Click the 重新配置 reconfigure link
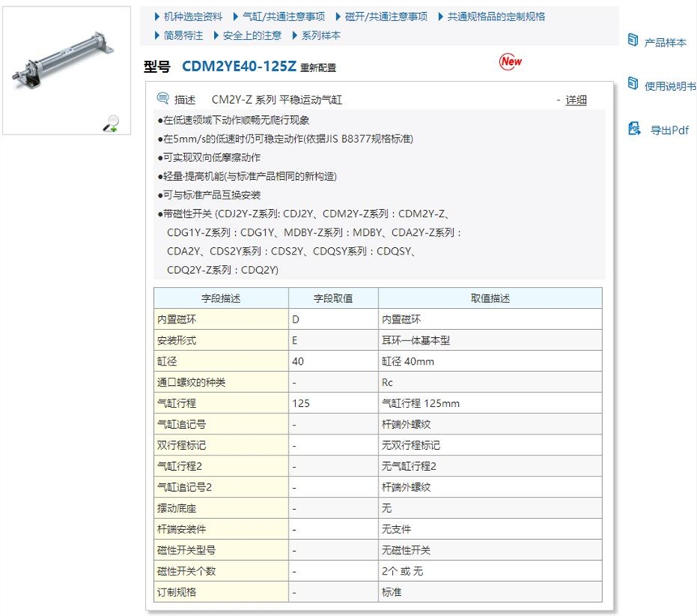This screenshot has height=616, width=697. coord(319,68)
